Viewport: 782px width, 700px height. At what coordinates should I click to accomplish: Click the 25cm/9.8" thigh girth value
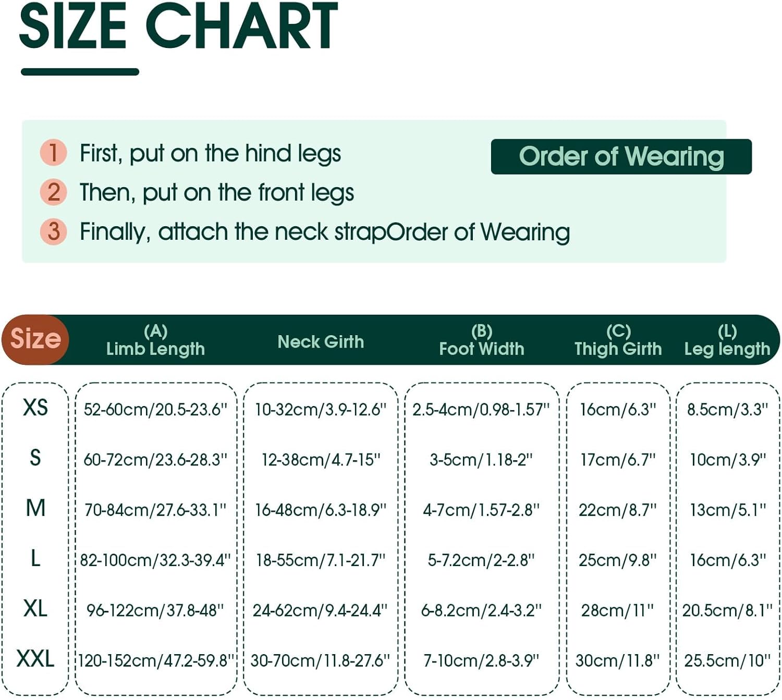point(617,560)
